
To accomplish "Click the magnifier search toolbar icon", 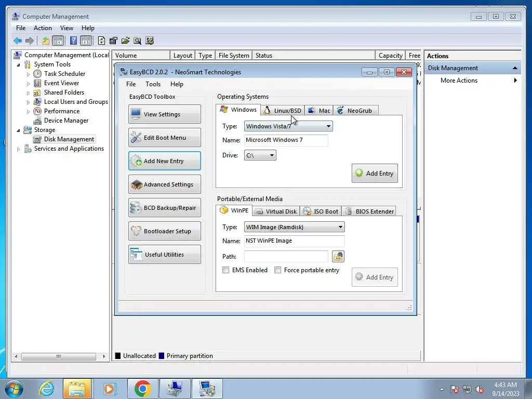I will point(137,41).
